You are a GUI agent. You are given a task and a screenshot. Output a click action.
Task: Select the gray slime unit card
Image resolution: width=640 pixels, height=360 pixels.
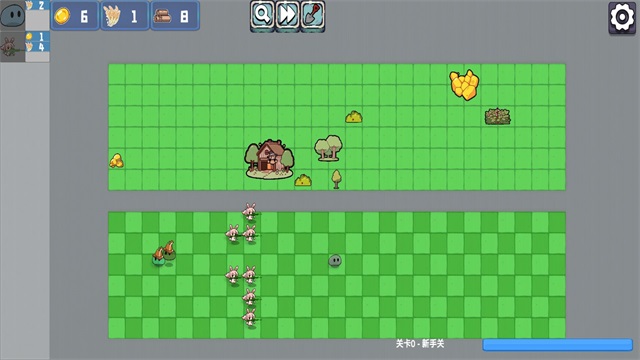point(13,15)
